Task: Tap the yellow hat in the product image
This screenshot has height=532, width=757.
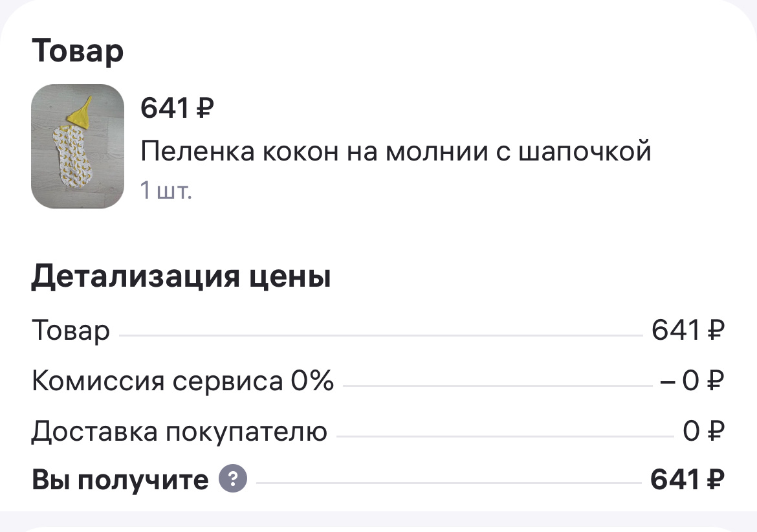Action: [82, 115]
